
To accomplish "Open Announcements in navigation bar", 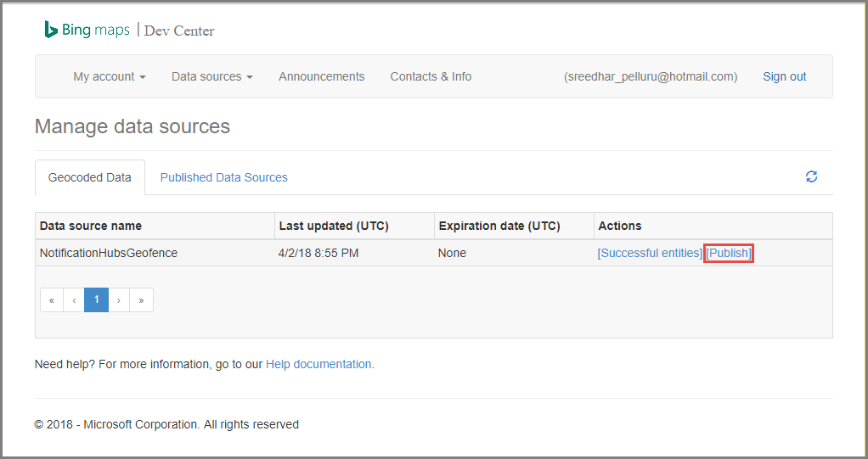I will click(321, 76).
